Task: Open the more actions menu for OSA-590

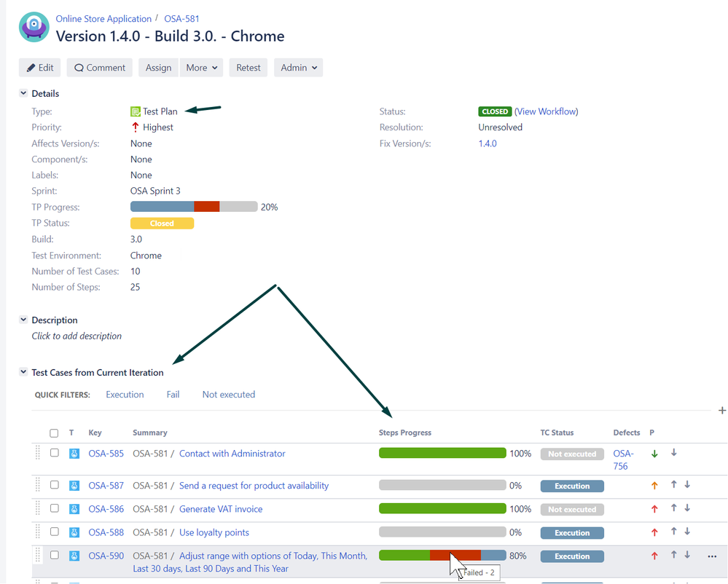Action: (712, 556)
